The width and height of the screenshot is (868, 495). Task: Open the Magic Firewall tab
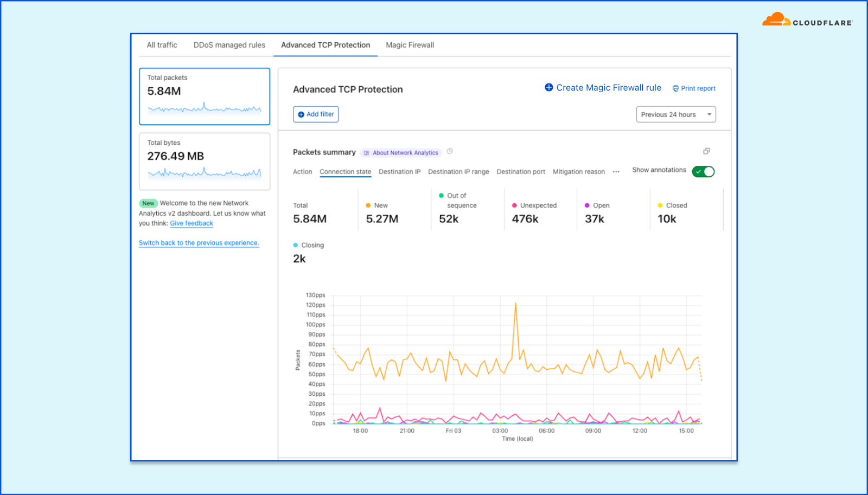coord(410,45)
